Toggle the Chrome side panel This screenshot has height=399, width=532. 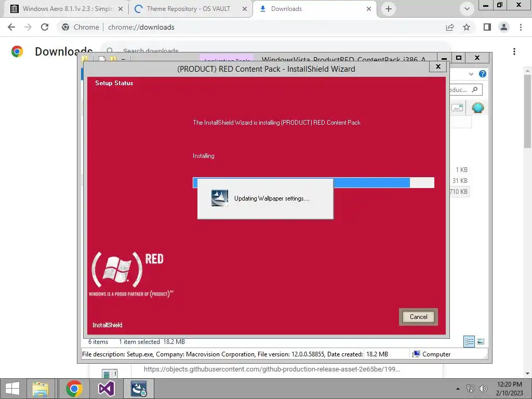pyautogui.click(x=487, y=27)
